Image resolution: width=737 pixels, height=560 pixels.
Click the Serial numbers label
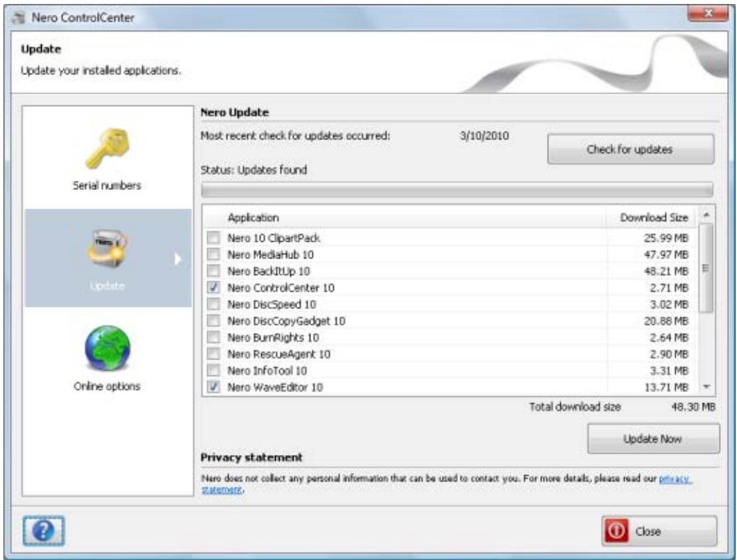coord(107,185)
